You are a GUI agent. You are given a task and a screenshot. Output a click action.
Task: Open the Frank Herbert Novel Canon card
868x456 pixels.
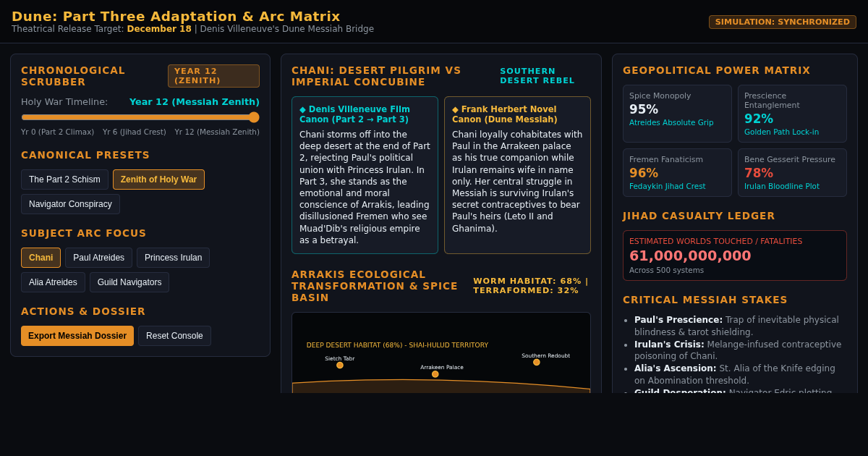click(517, 175)
